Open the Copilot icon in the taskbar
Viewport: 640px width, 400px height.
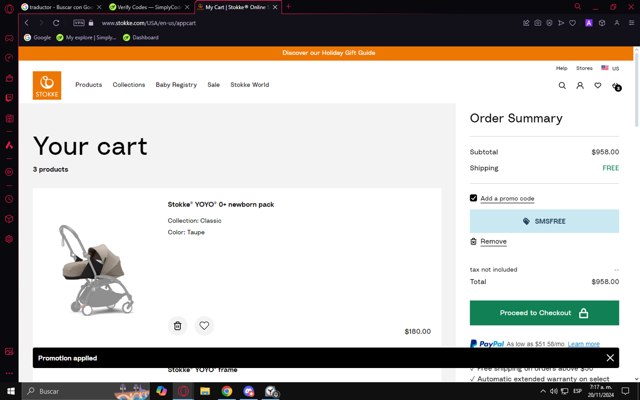click(x=162, y=391)
